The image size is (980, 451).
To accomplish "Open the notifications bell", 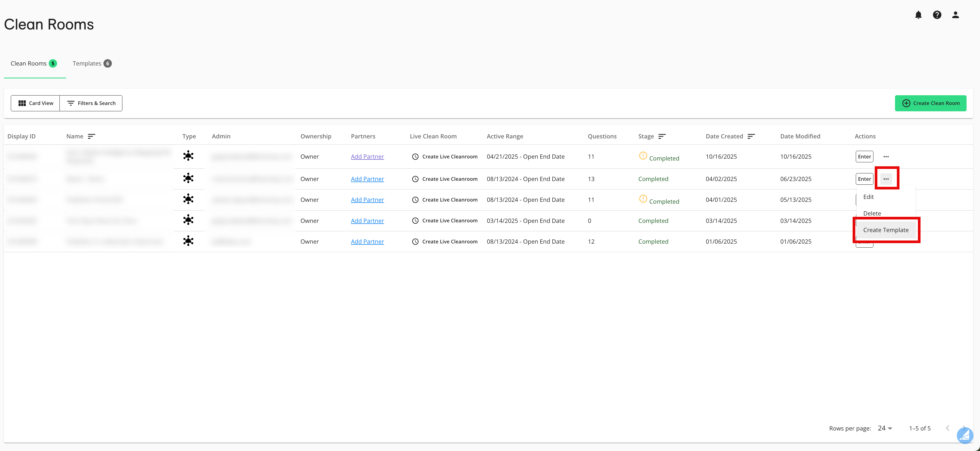I will click(x=919, y=15).
